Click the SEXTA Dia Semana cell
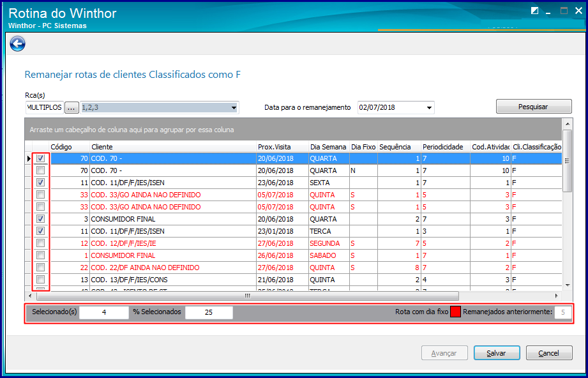This screenshot has height=378, width=588. tap(329, 183)
